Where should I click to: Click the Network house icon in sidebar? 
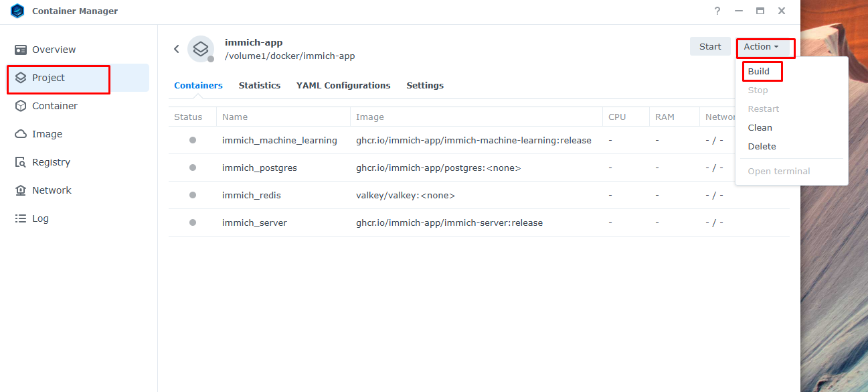pos(21,190)
